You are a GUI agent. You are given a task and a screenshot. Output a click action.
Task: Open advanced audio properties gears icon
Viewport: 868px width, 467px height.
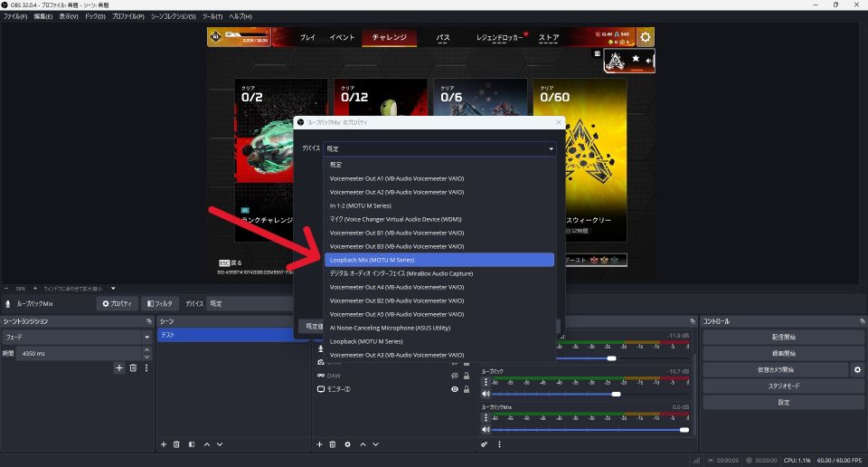(486, 444)
